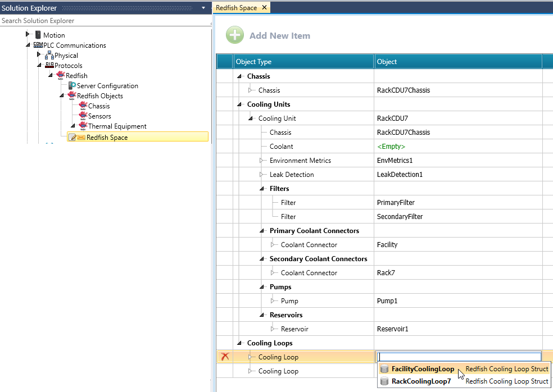Click the red X delete row icon
The image size is (553, 392).
click(225, 357)
